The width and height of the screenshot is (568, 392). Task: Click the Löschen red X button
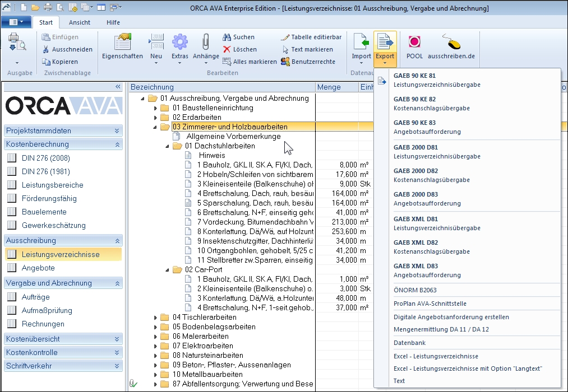point(239,49)
